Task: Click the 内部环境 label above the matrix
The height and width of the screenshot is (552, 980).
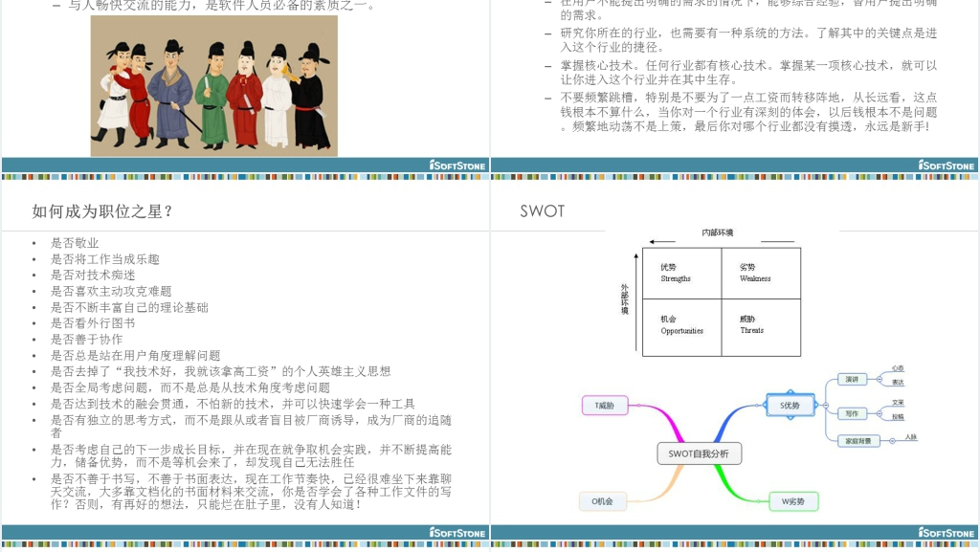Action: [718, 232]
